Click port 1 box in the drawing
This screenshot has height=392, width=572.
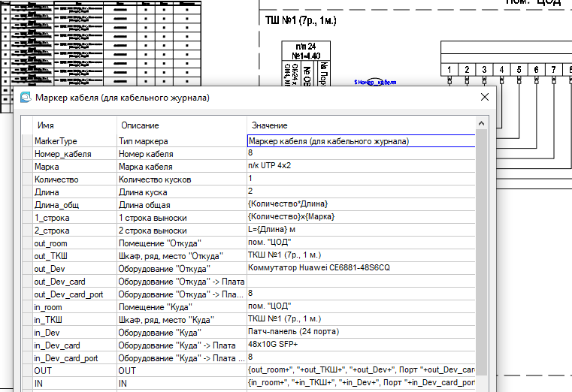449,70
